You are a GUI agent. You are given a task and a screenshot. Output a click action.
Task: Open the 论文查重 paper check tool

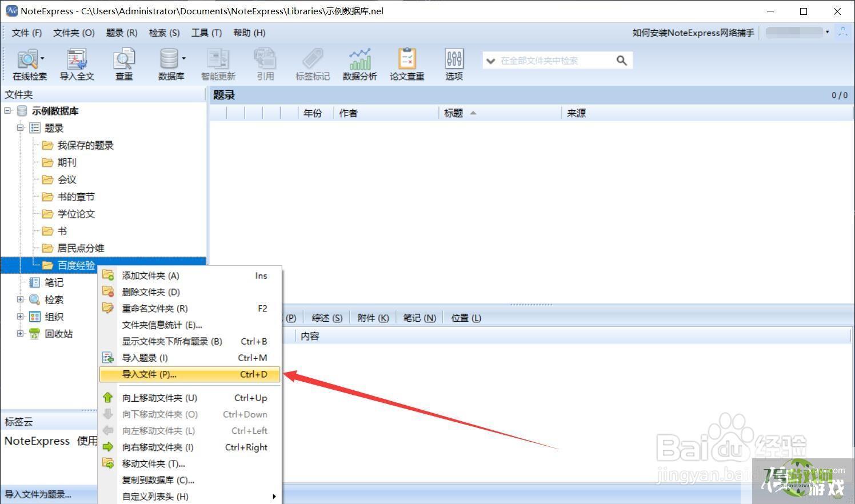coord(407,64)
